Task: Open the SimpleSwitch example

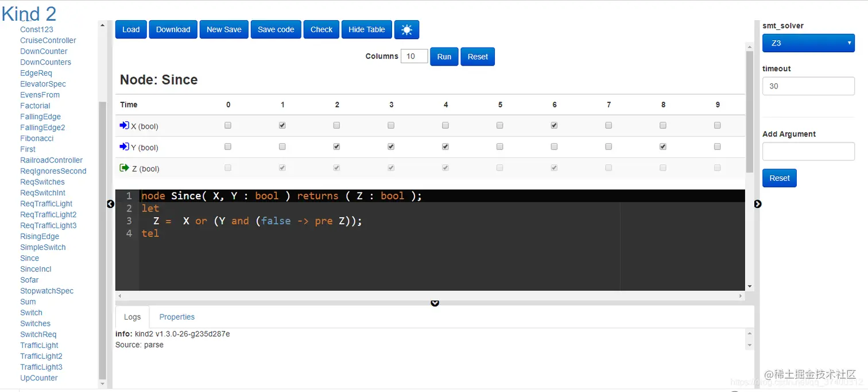Action: click(43, 247)
